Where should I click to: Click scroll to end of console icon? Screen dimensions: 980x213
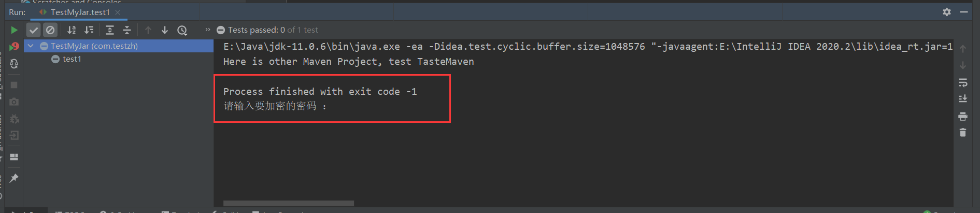pos(963,99)
